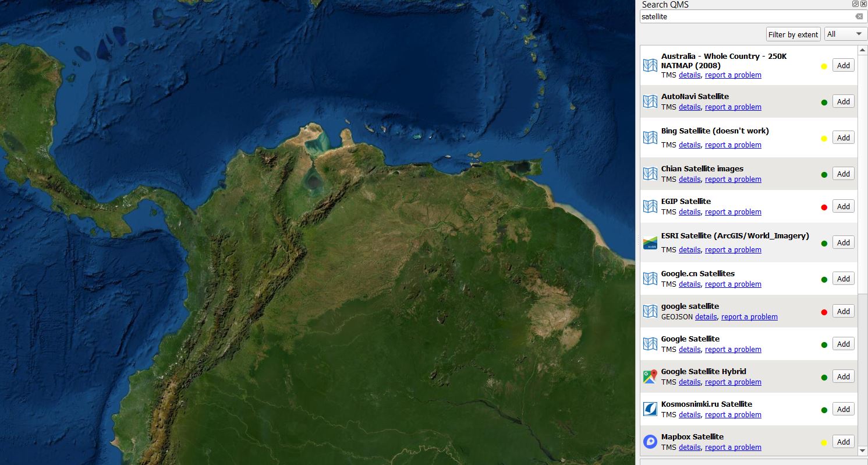Image resolution: width=868 pixels, height=465 pixels.
Task: Report a problem for EGIP Satellite
Action: pos(733,212)
